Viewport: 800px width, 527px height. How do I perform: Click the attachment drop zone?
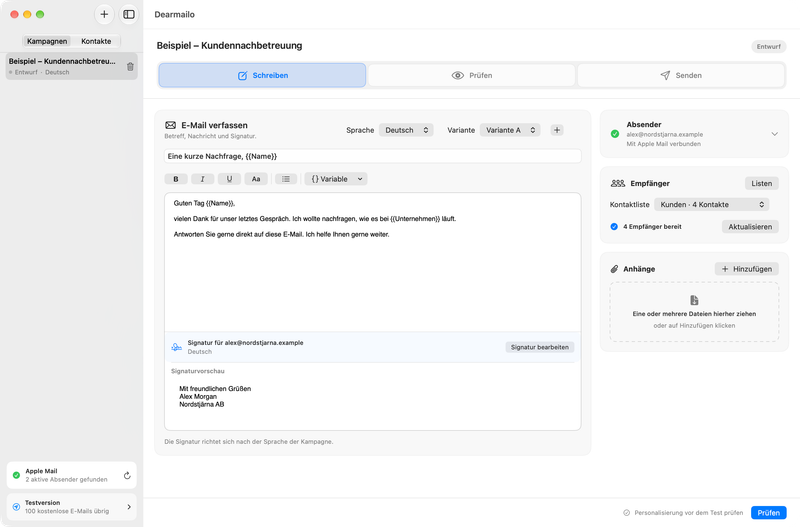tap(694, 312)
